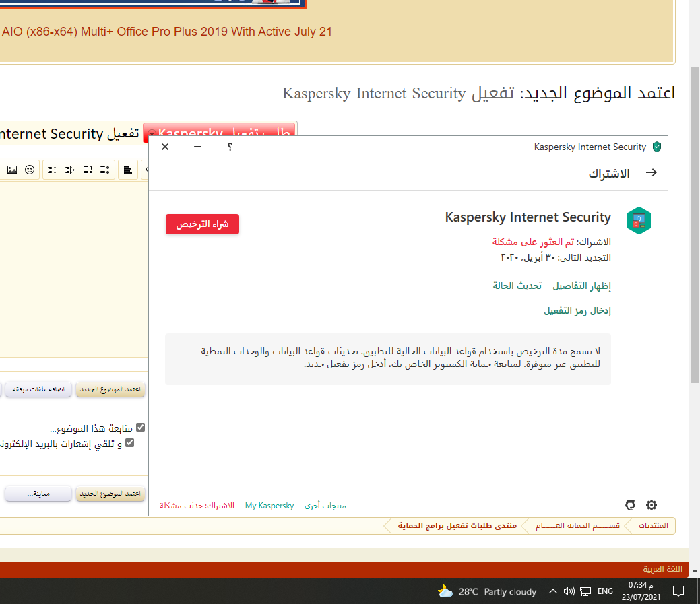
Task: Click 28°C Partly cloudy weather text
Action: click(497, 592)
